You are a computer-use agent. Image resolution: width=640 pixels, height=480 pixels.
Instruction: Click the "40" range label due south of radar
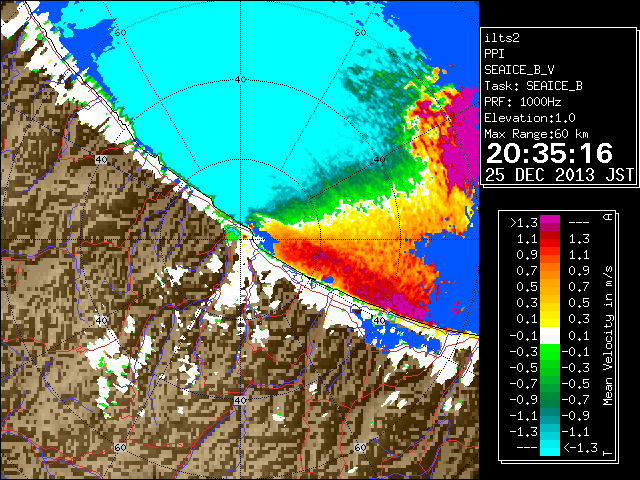(240, 401)
